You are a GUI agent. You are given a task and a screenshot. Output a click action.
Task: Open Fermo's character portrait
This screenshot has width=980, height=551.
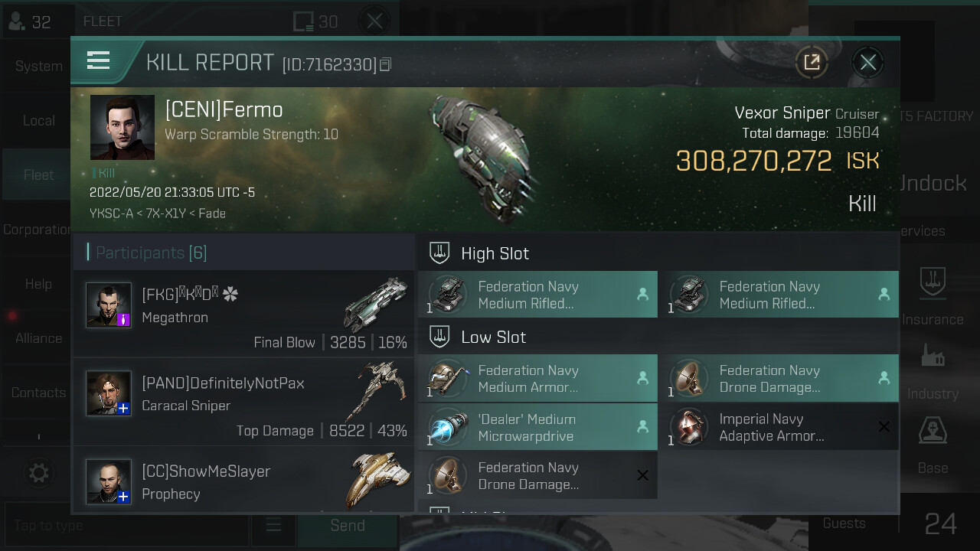(x=122, y=127)
